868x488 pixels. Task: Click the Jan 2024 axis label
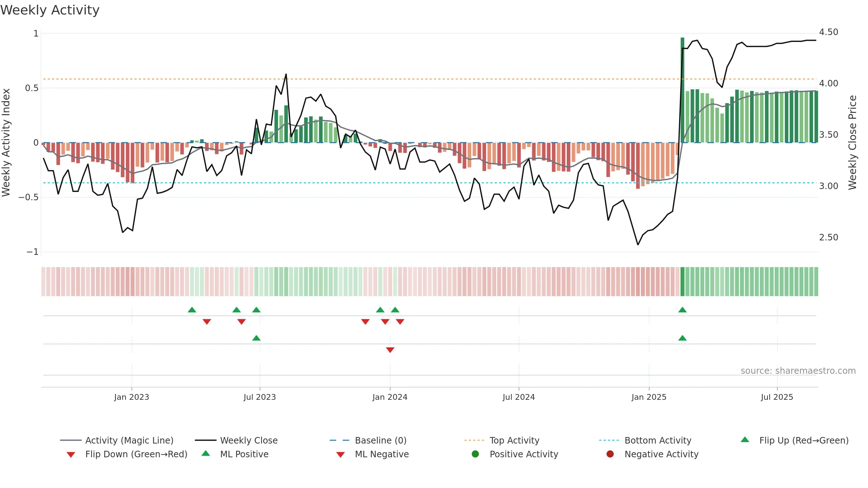(x=390, y=397)
